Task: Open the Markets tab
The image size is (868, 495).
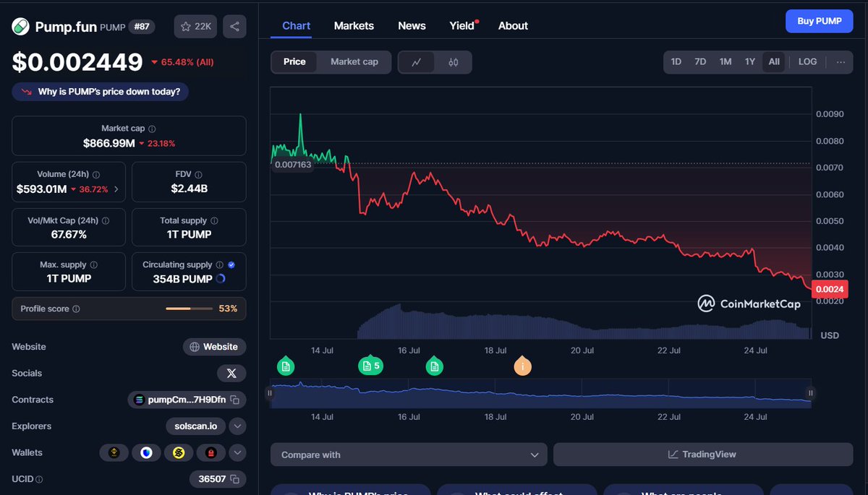Action: click(x=354, y=26)
